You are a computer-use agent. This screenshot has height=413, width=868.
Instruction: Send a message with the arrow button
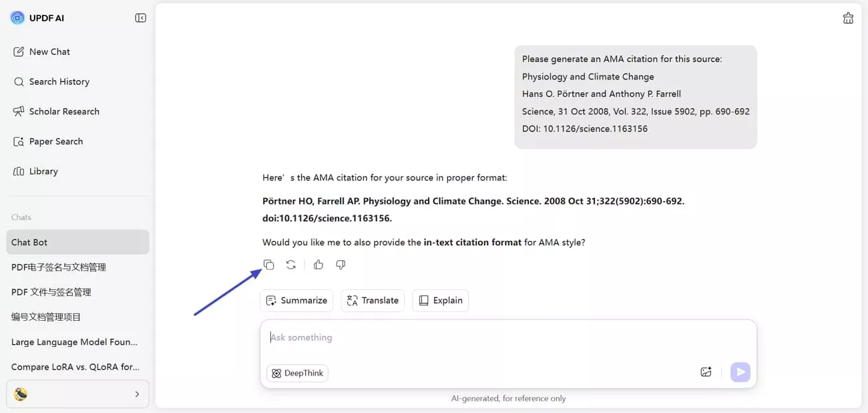coord(740,372)
